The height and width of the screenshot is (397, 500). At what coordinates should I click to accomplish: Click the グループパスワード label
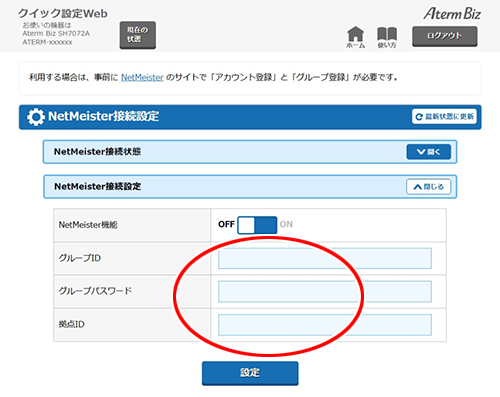95,291
